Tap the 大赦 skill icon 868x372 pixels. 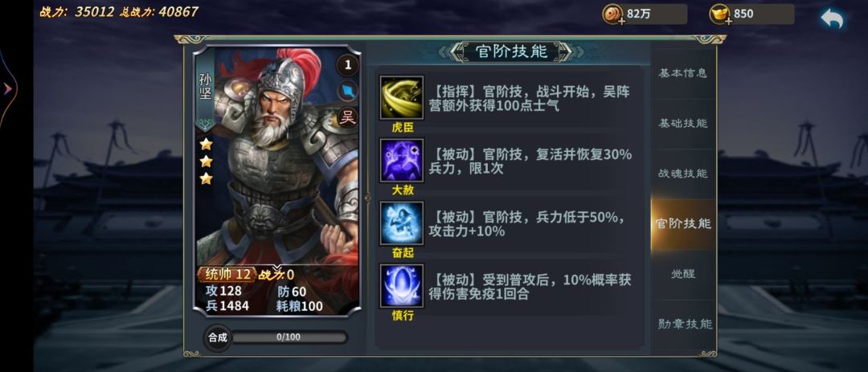401,161
